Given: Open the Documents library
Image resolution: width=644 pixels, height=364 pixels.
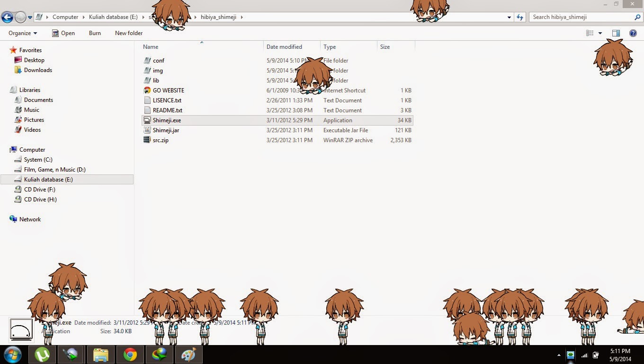Looking at the screenshot, I should pos(38,100).
